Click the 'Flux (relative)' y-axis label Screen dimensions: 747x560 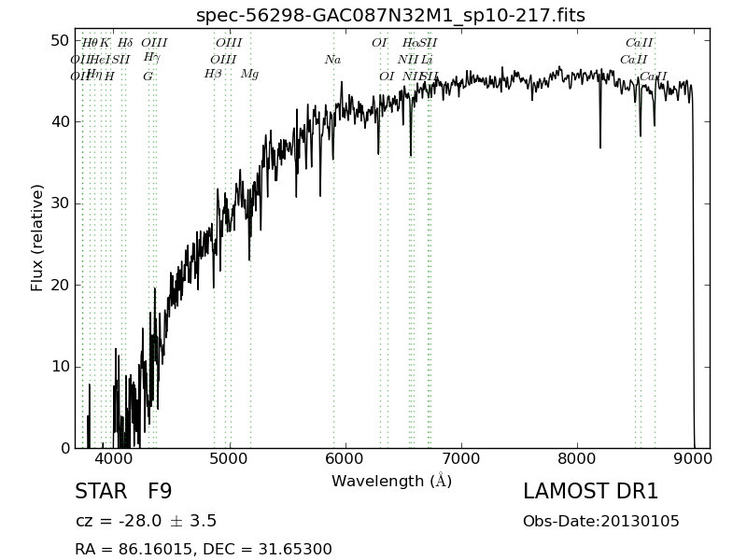pyautogui.click(x=36, y=238)
